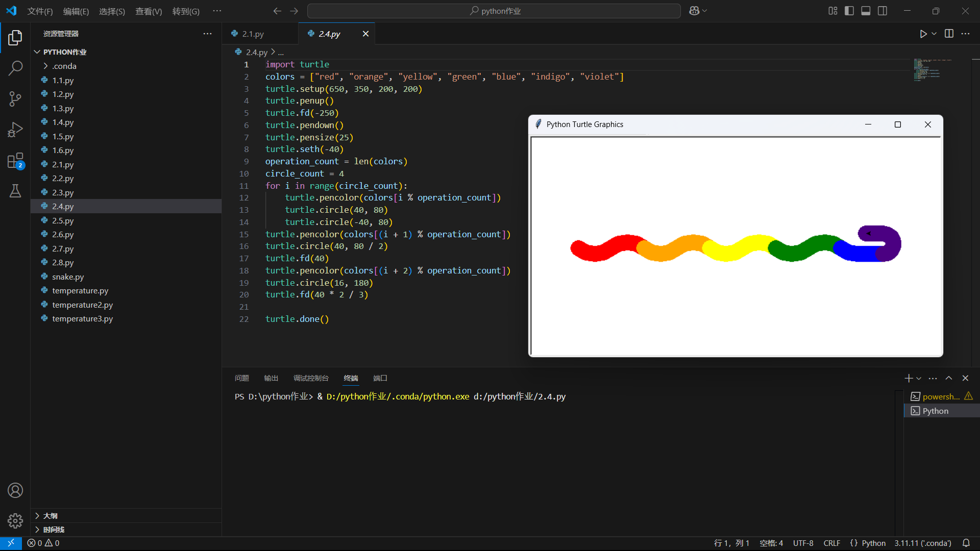Open snake.py from the explorer
Viewport: 980px width, 551px height.
68,277
